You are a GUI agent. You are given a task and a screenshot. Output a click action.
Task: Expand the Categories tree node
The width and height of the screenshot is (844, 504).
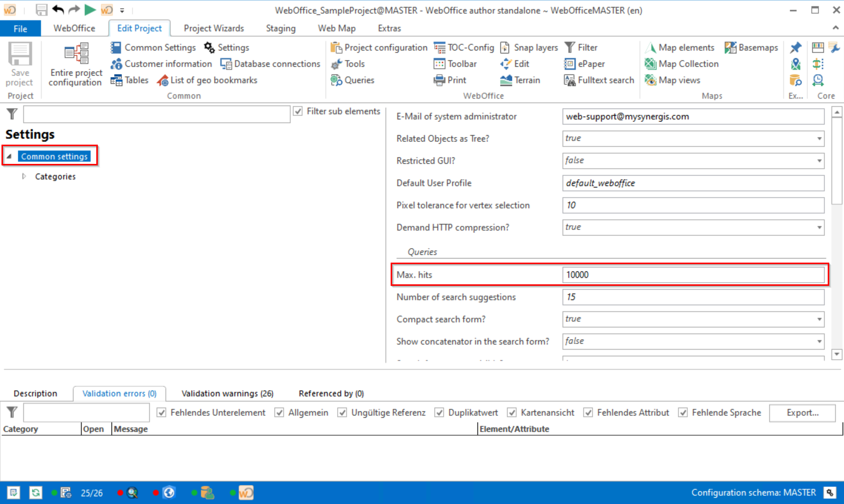point(24,176)
